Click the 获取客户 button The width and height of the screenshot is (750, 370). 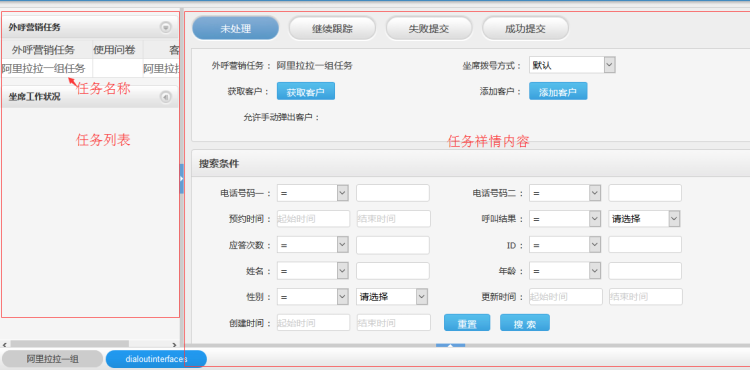coord(306,91)
